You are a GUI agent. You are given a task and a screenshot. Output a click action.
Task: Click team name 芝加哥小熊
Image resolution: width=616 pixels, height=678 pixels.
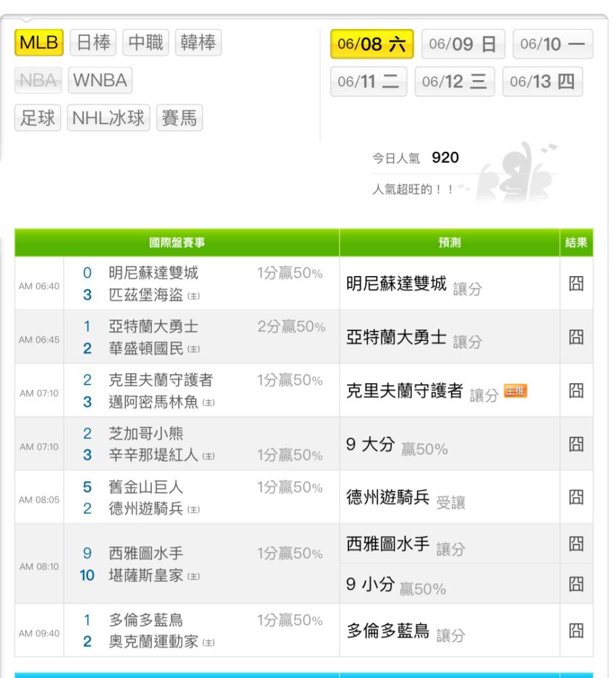[x=146, y=433]
